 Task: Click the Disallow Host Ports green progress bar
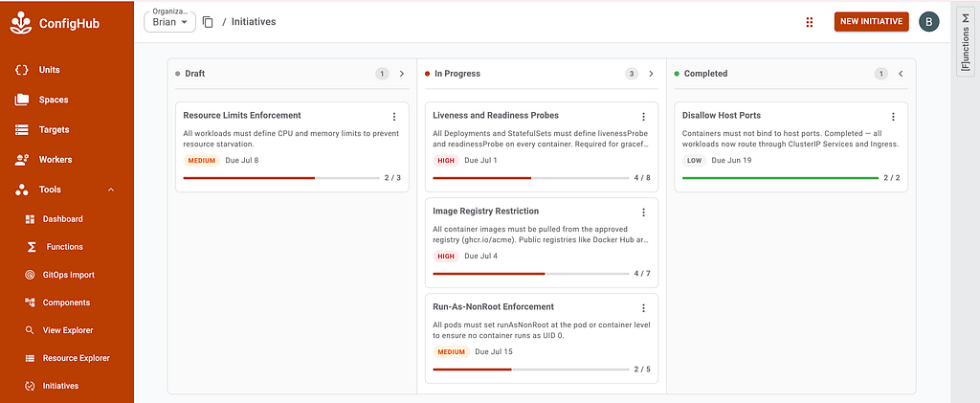[x=780, y=178]
